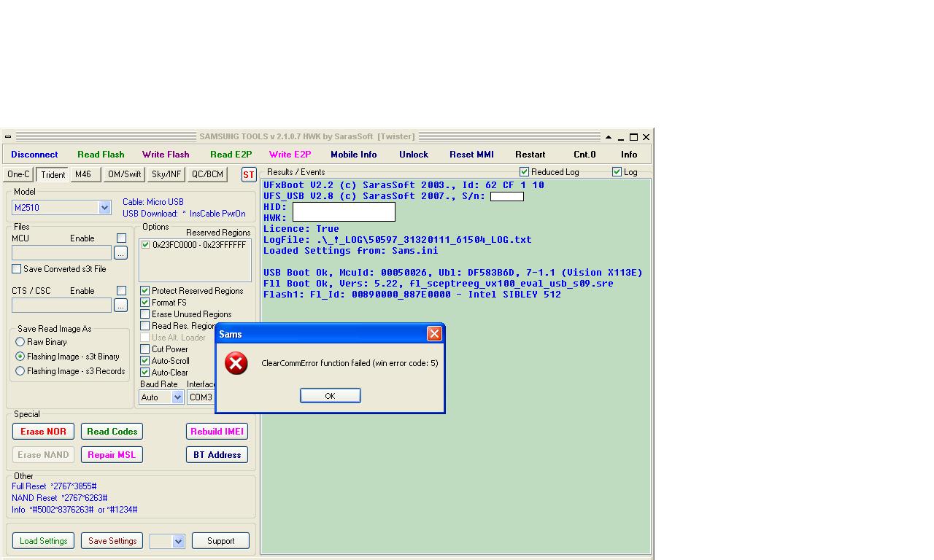
Task: Click the Erase NOR button
Action: (43, 432)
